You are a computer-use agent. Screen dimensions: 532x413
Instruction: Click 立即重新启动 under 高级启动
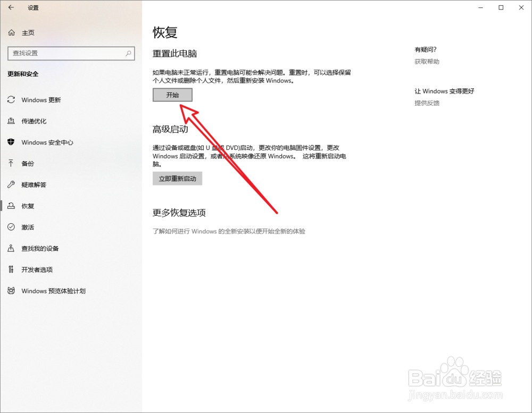coord(177,178)
